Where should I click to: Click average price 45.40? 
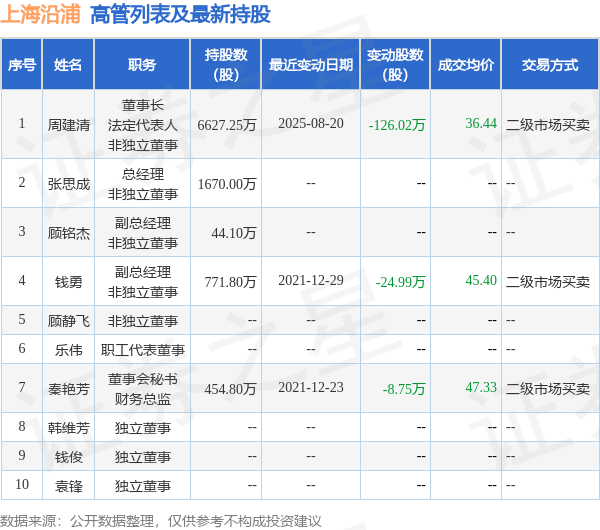(x=481, y=280)
